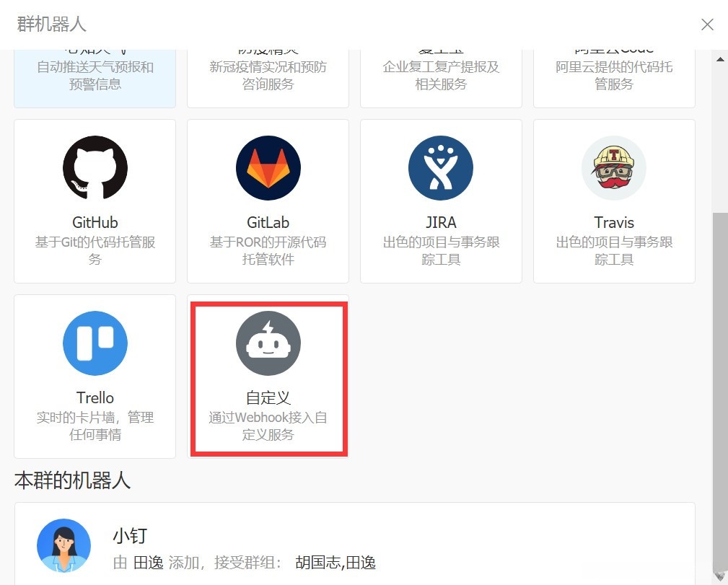Viewport: 728px width, 585px height.
Task: Open the Trello robot icon
Action: click(x=95, y=343)
